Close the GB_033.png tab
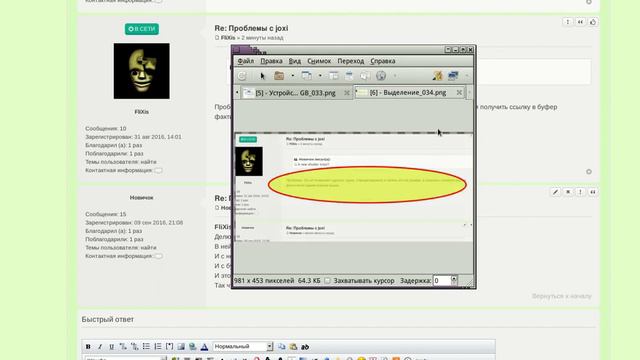640x360 pixels. pos(347,93)
